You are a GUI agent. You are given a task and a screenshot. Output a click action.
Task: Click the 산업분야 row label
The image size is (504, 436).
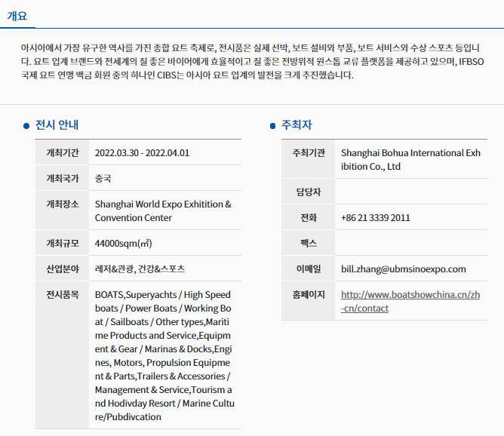coord(63,269)
